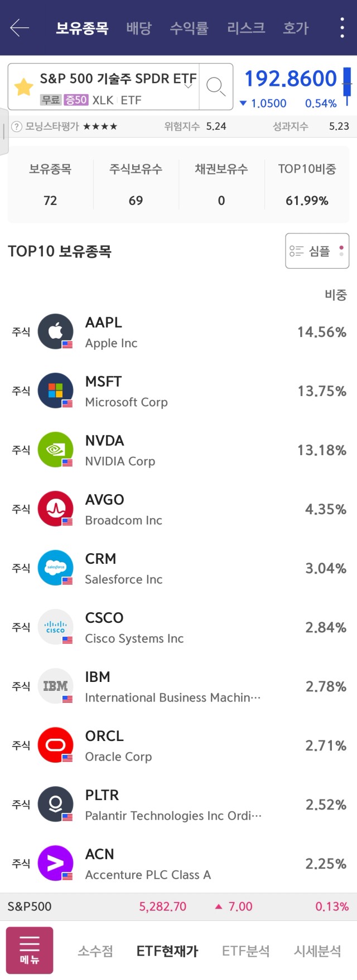Open the pink 메뉴 hamburger button

[30, 950]
